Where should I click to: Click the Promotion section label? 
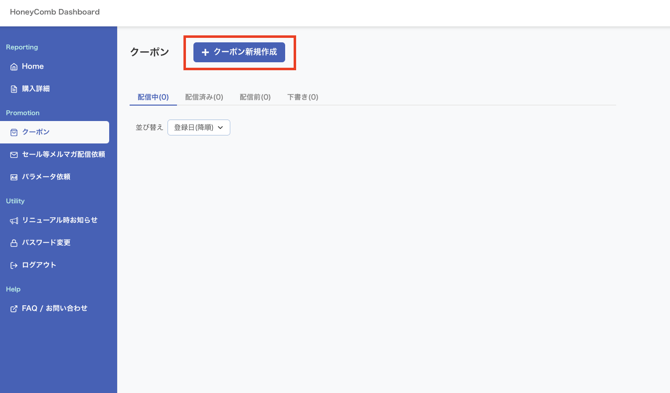pos(23,113)
